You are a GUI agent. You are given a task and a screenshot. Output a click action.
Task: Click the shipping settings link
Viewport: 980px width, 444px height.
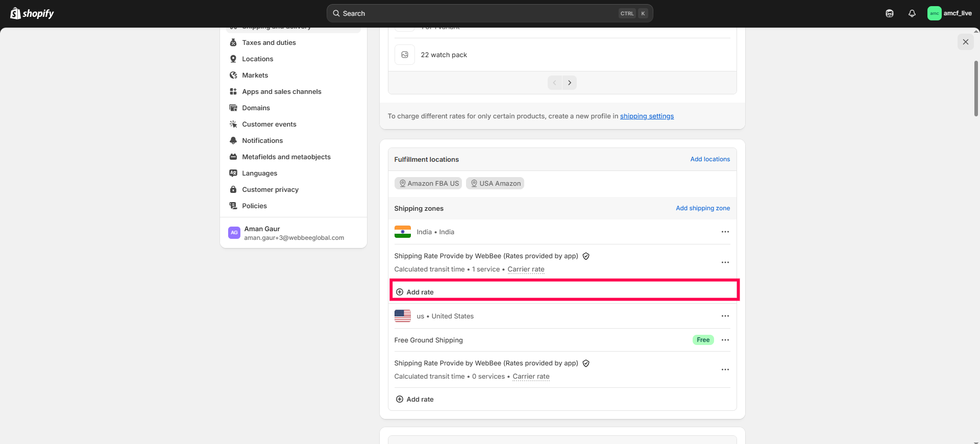(x=647, y=116)
